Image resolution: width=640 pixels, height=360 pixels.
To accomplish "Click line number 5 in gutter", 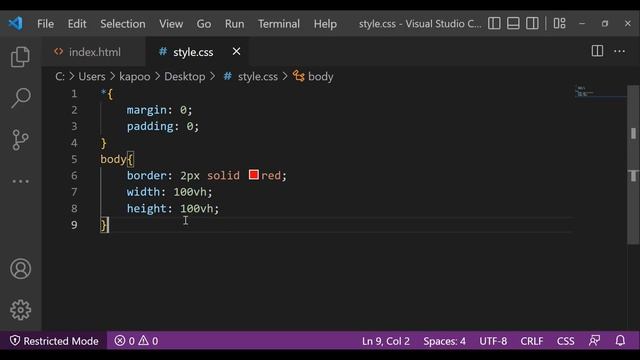I will 74,159.
